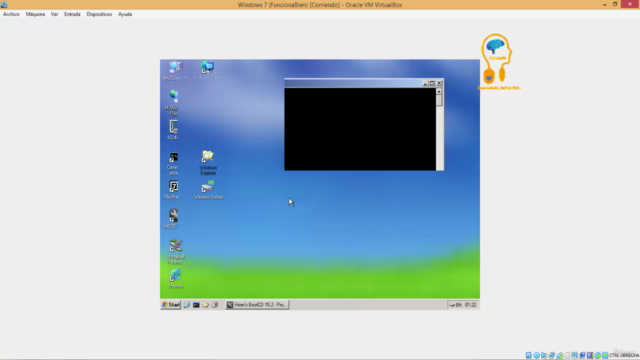Click VirtualBox mouse integration status icon
640x360 pixels.
[598, 355]
